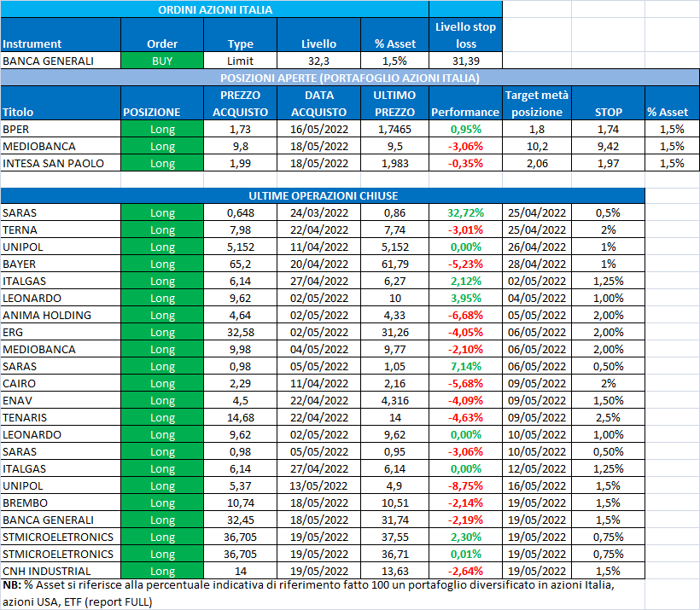The height and width of the screenshot is (610, 700).
Task: Click the green 'BUY' order cell
Action: [162, 61]
